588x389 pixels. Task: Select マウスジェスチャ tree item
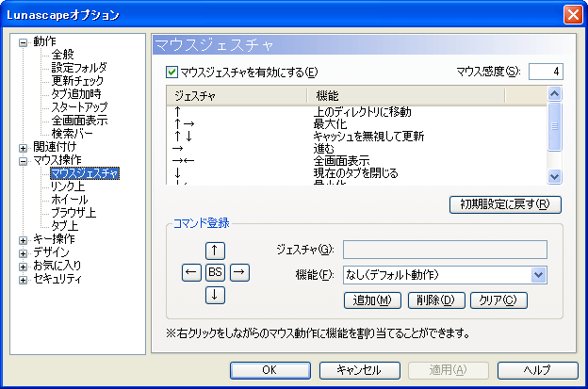(x=85, y=173)
